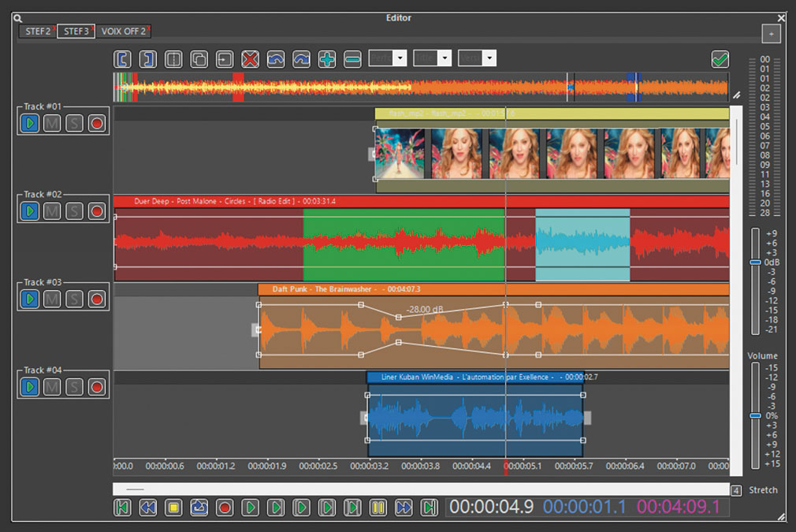Mute Track #02 with the M button
Viewport: 796px width, 532px height.
point(52,211)
